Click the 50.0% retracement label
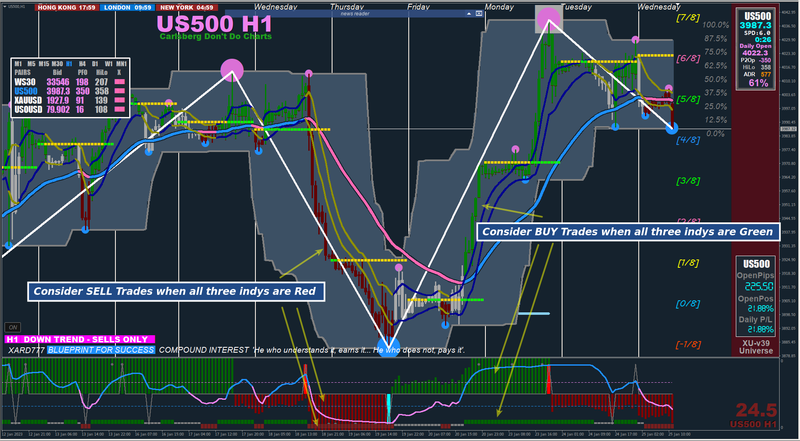Viewport: 800px width, 441px height. pos(715,79)
